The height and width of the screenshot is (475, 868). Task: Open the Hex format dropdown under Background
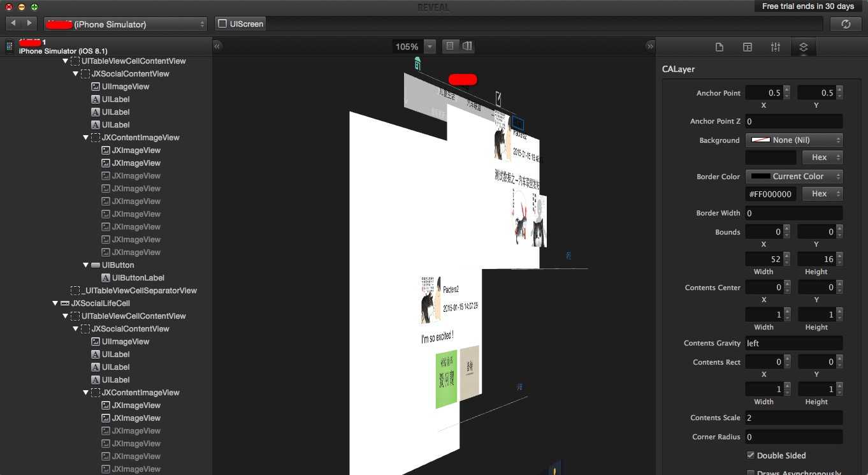822,157
